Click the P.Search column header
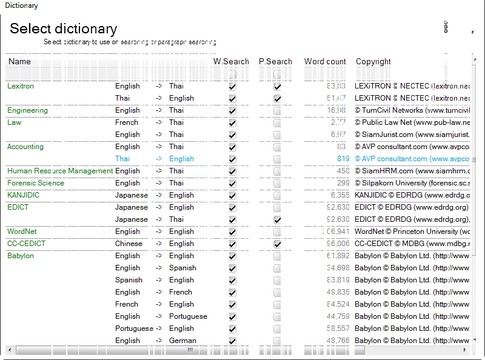Screen dimensions: 485x360 [275, 62]
